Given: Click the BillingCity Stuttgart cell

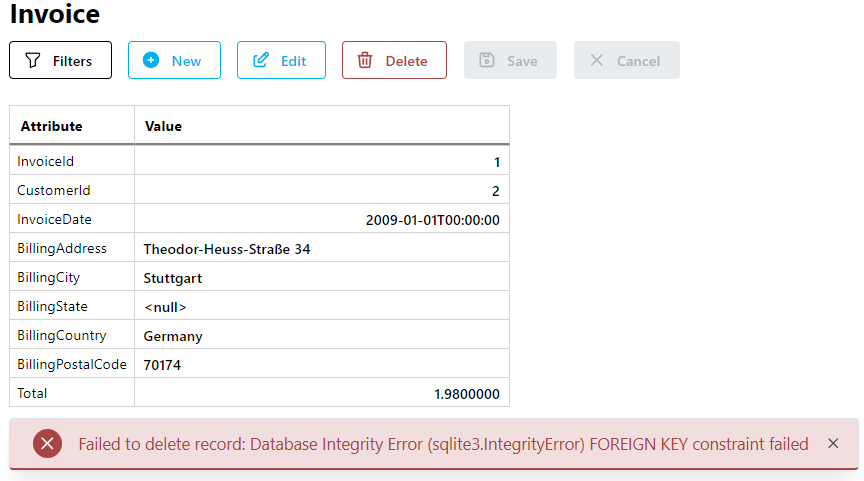Looking at the screenshot, I should tap(322, 278).
